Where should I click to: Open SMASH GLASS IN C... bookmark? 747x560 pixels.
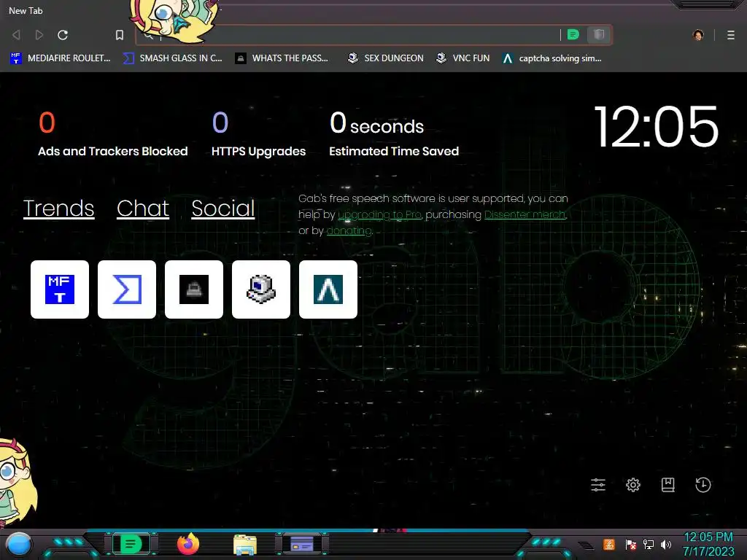pyautogui.click(x=172, y=58)
